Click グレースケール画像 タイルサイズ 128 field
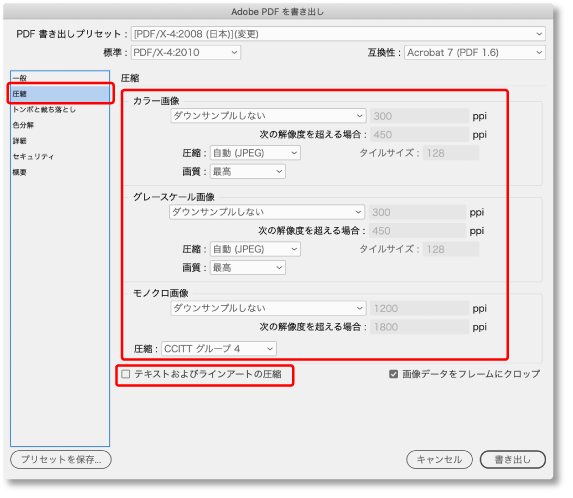 click(451, 249)
